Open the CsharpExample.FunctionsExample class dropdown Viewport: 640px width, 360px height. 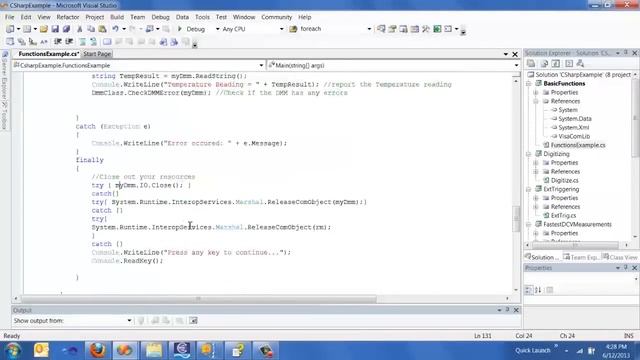click(x=261, y=65)
